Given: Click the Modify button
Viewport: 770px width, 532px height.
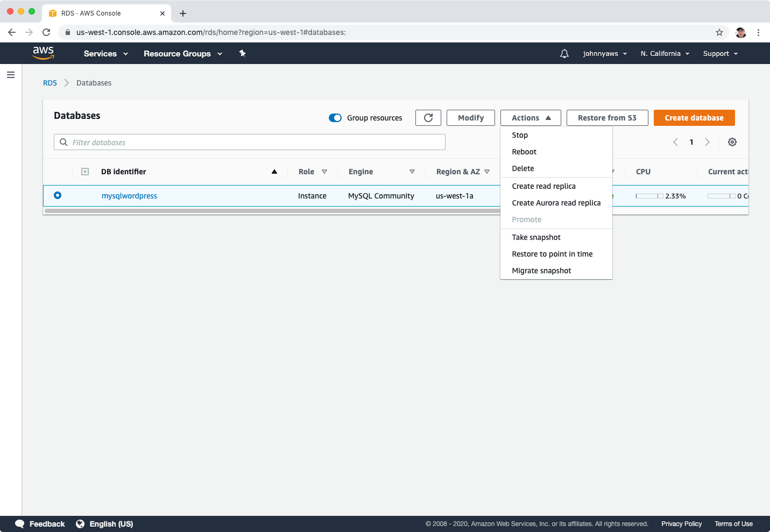Looking at the screenshot, I should pos(471,118).
